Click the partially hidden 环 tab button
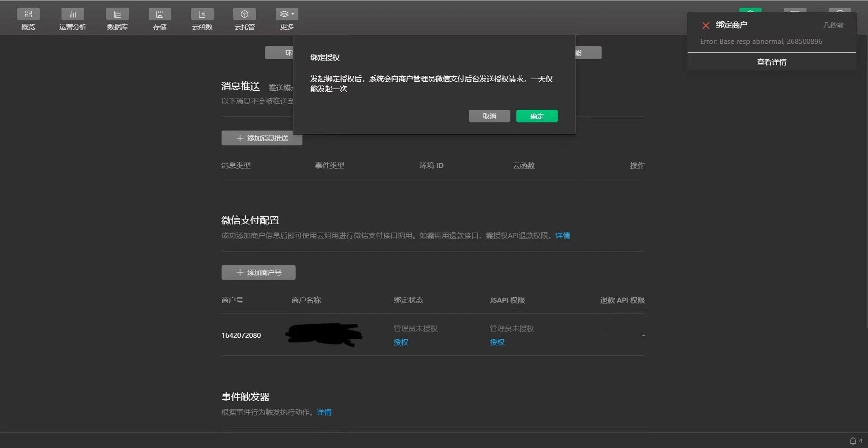The width and height of the screenshot is (868, 448). (279, 52)
